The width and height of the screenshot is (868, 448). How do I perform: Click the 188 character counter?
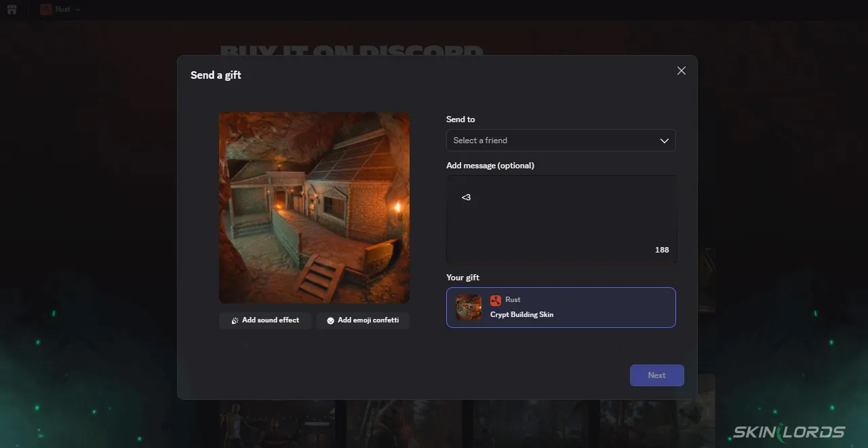point(662,250)
